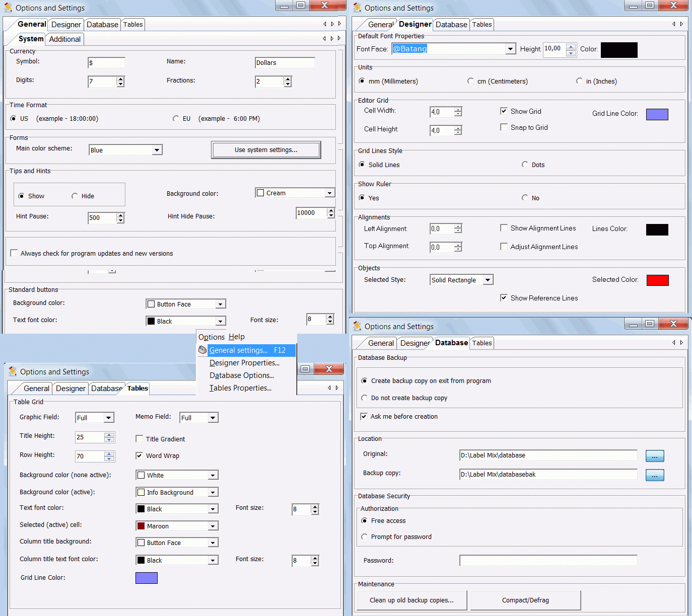Toggle Show Reference Lines checkbox
Viewport: 692px width, 616px height.
(504, 298)
